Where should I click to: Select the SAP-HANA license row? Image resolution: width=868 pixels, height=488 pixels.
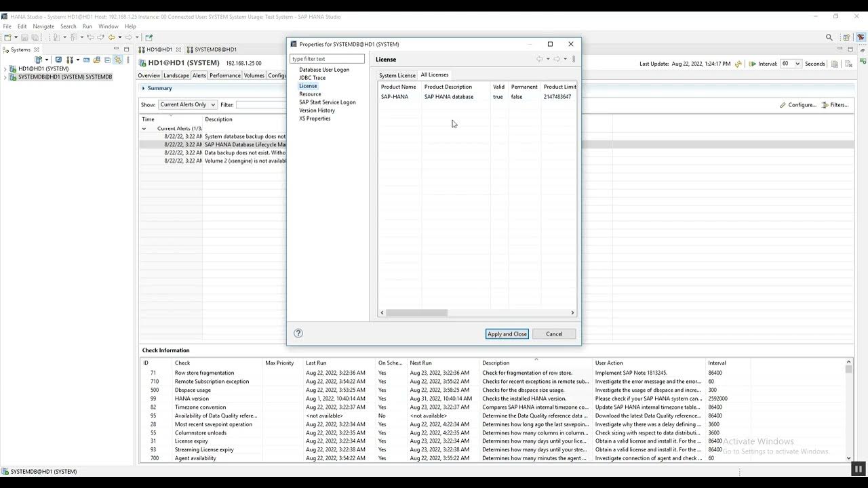click(477, 97)
